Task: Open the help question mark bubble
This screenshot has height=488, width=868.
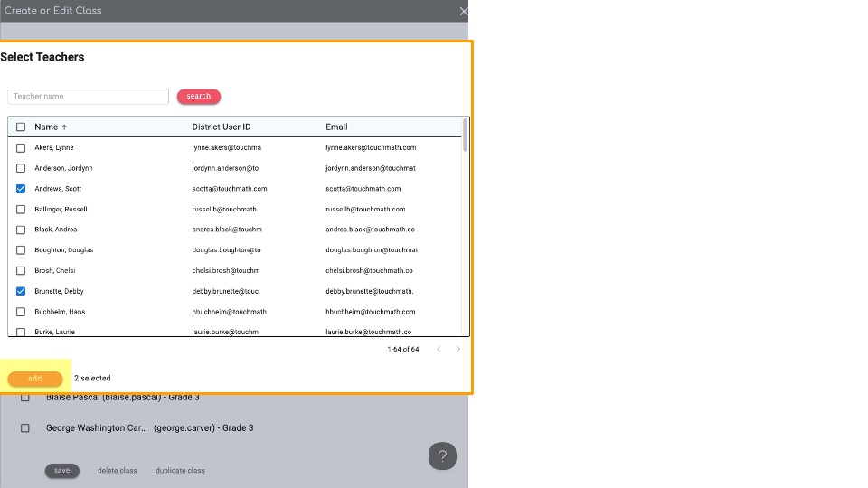Action: pos(442,455)
